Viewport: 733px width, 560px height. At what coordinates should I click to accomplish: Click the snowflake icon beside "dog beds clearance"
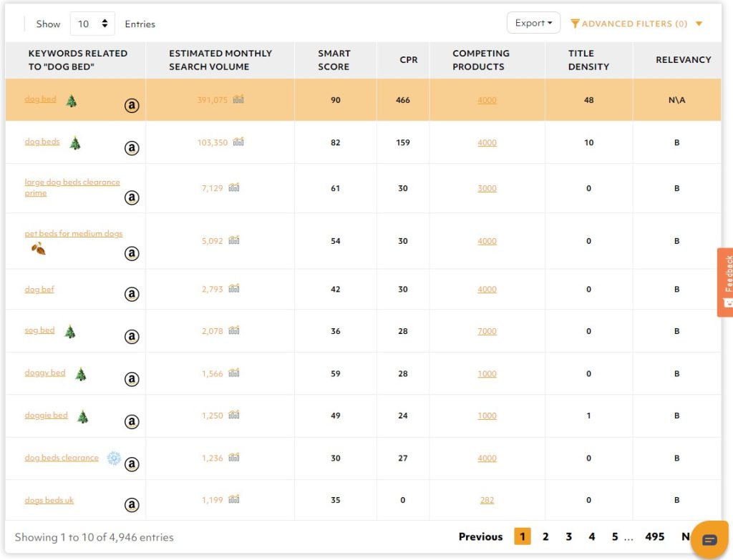[x=113, y=458]
